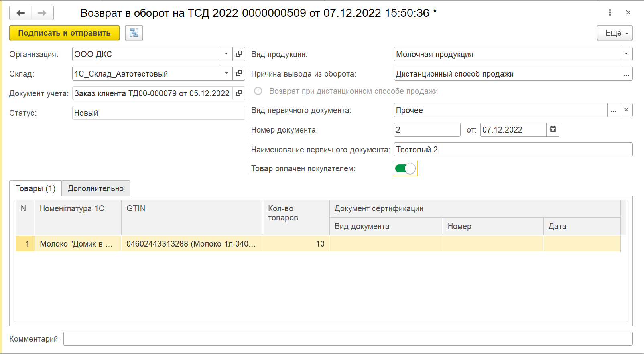Go back with the left arrow button

[x=21, y=13]
